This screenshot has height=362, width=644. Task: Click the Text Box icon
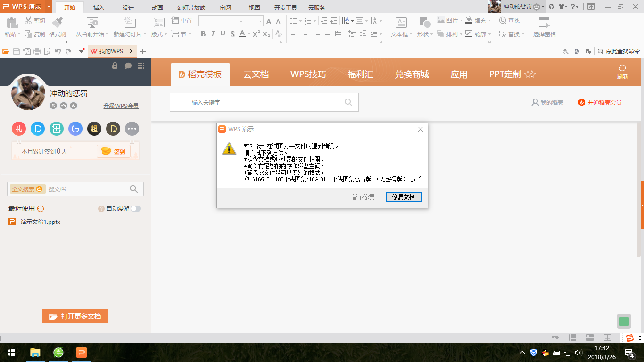click(x=401, y=23)
